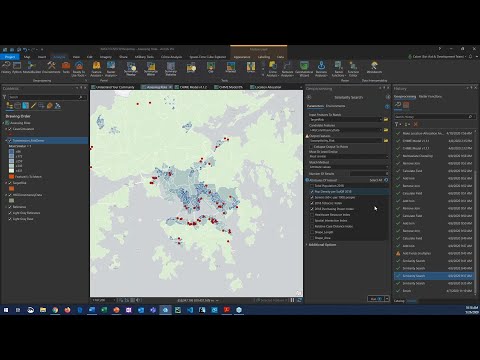This screenshot has width=480, height=360.
Task: Select the Summarize Nearby tool
Action: pyautogui.click(x=131, y=69)
